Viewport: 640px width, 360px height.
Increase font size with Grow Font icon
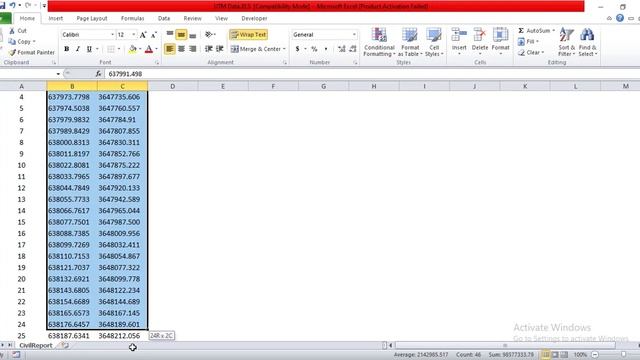143,35
